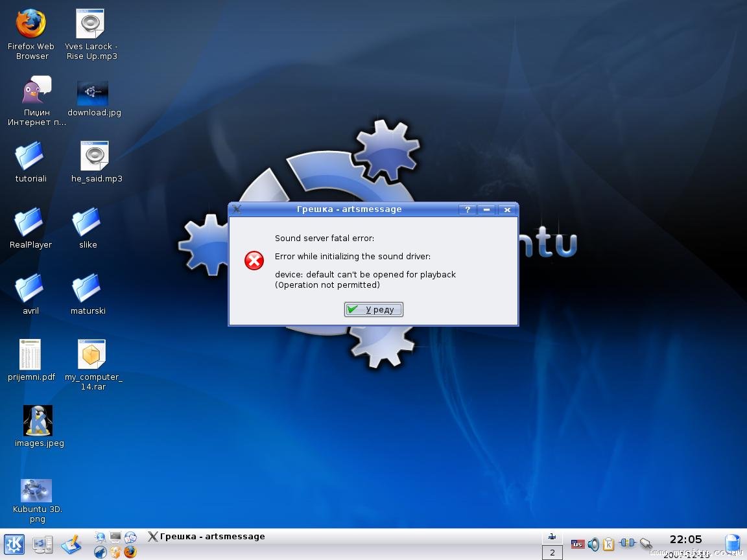Viewport: 747px width, 560px height.
Task: Select the download.jpg thumbnail on the desktop
Action: (93, 93)
